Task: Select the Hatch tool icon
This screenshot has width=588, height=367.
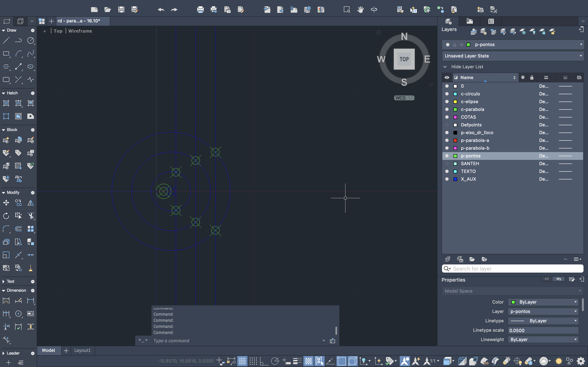Action: click(x=6, y=103)
